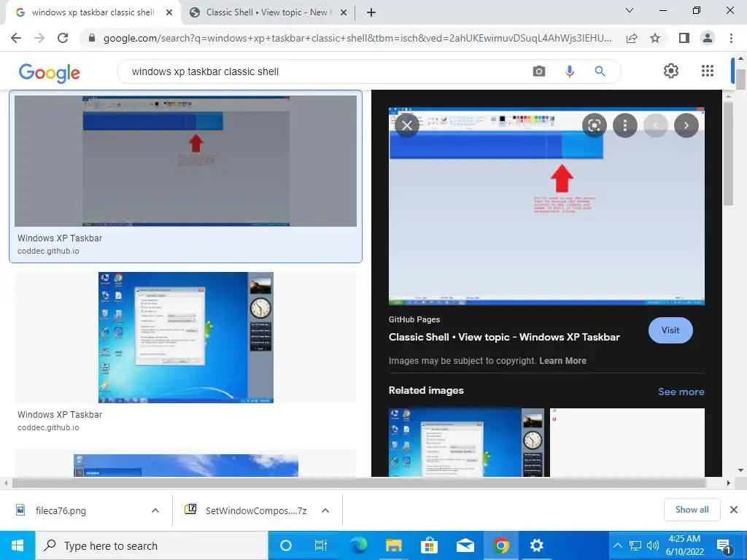Expand fileca76.png download options
The height and width of the screenshot is (560, 747).
pyautogui.click(x=155, y=510)
